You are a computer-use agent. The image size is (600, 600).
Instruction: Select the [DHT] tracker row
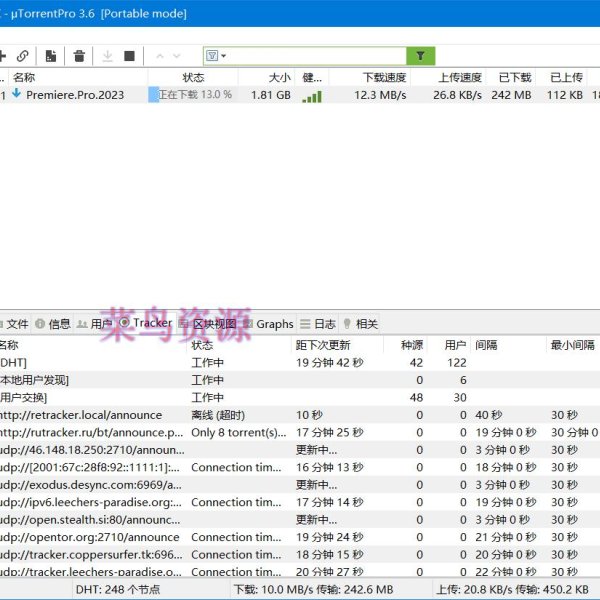300,362
